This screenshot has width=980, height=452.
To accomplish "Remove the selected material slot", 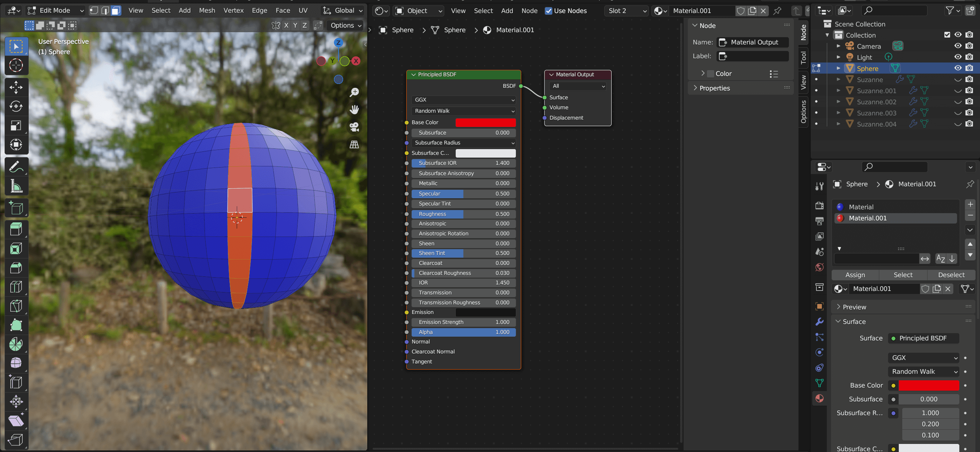I will 970,216.
